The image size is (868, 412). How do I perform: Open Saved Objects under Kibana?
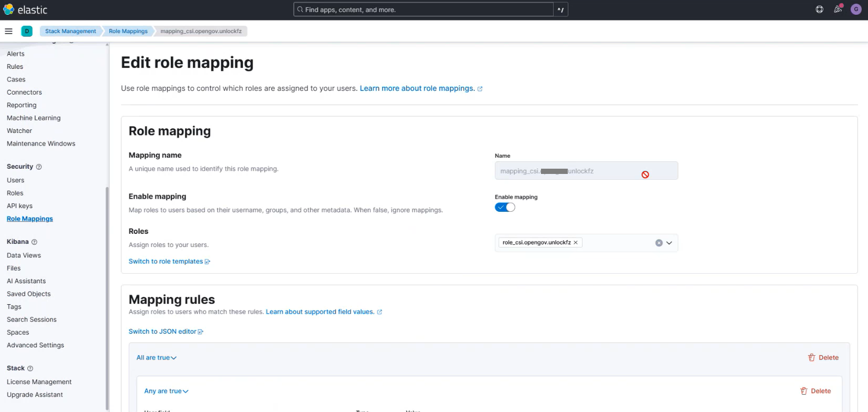[29, 294]
